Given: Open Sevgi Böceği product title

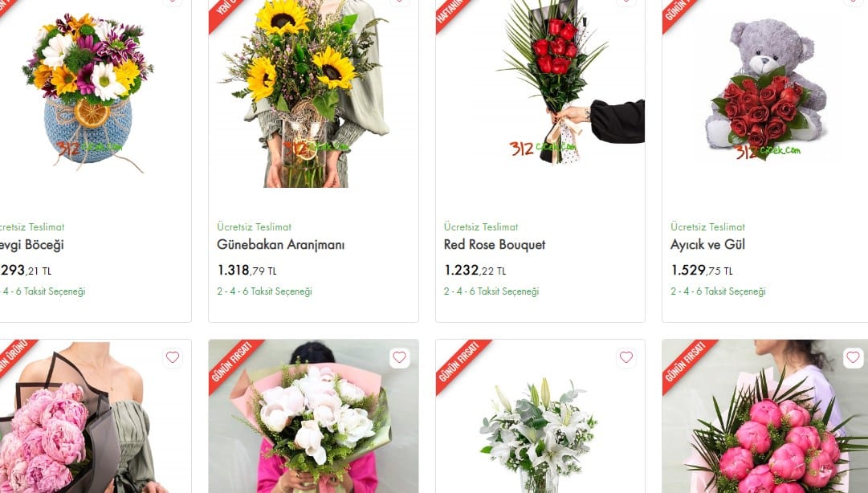Looking at the screenshot, I should (x=32, y=245).
